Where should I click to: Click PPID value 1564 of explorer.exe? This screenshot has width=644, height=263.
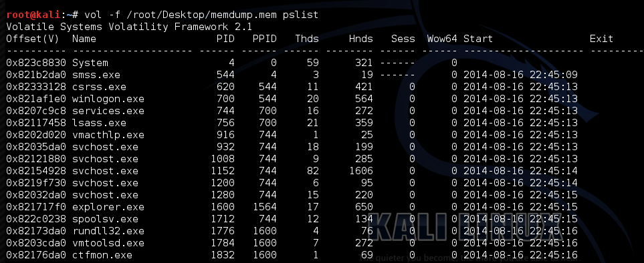[x=265, y=207]
